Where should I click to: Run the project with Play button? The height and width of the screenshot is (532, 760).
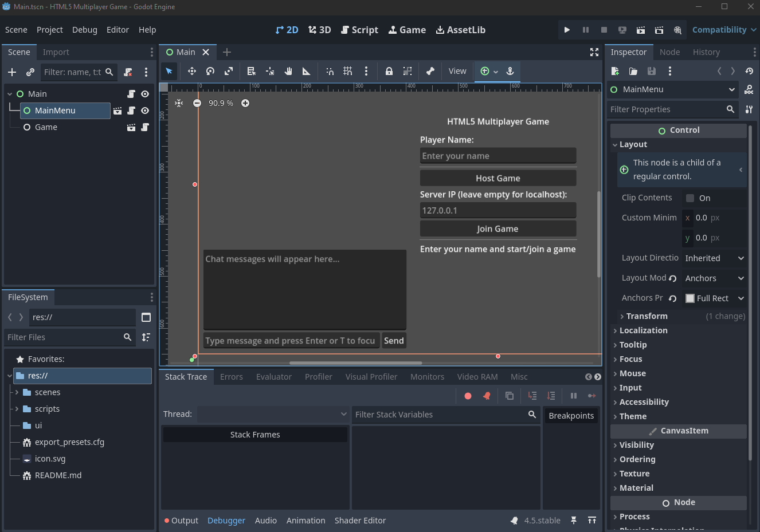pos(567,30)
